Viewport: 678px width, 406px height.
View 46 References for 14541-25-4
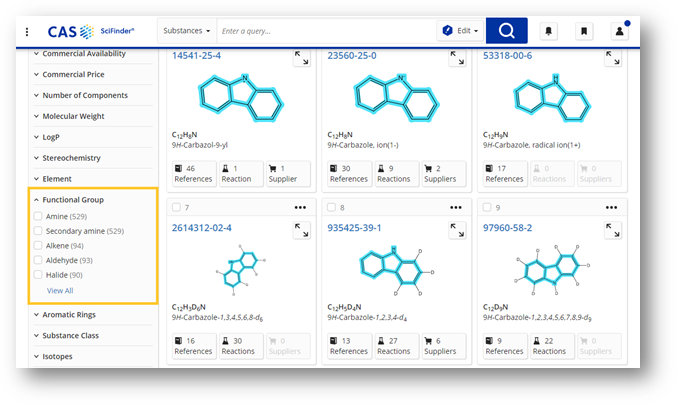[194, 174]
